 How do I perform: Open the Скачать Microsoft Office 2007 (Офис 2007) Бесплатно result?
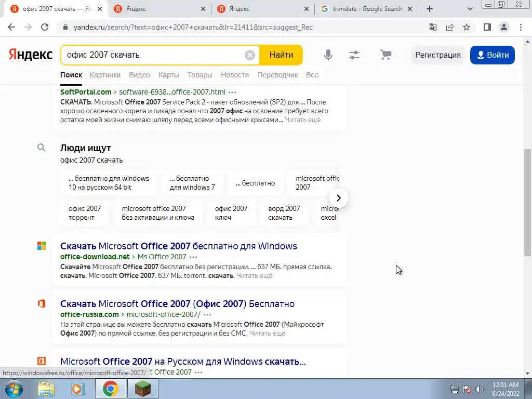pyautogui.click(x=178, y=303)
